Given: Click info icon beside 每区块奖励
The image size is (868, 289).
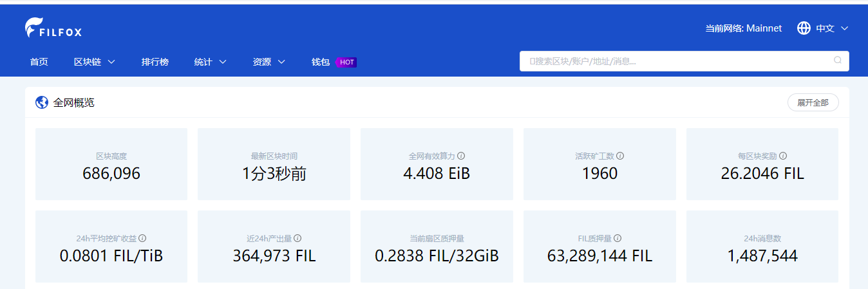Looking at the screenshot, I should coord(783,156).
